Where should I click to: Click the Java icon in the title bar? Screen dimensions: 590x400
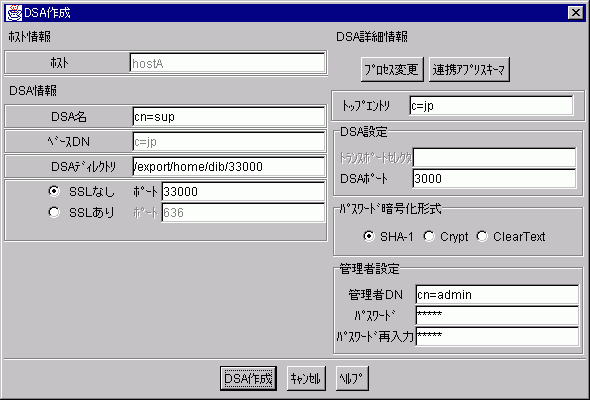coord(14,13)
